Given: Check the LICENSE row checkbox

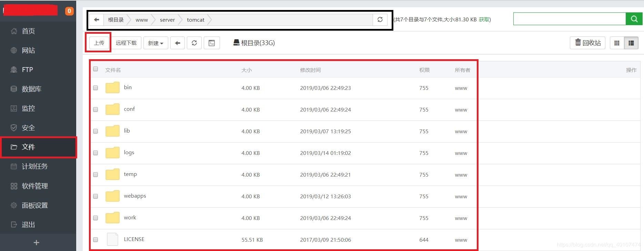Looking at the screenshot, I should 95,240.
